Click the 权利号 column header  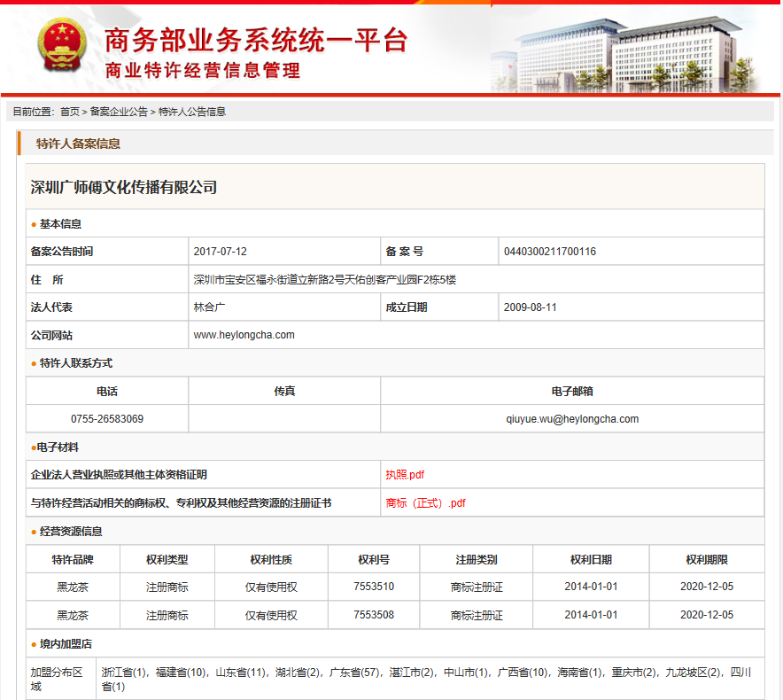[x=374, y=560]
